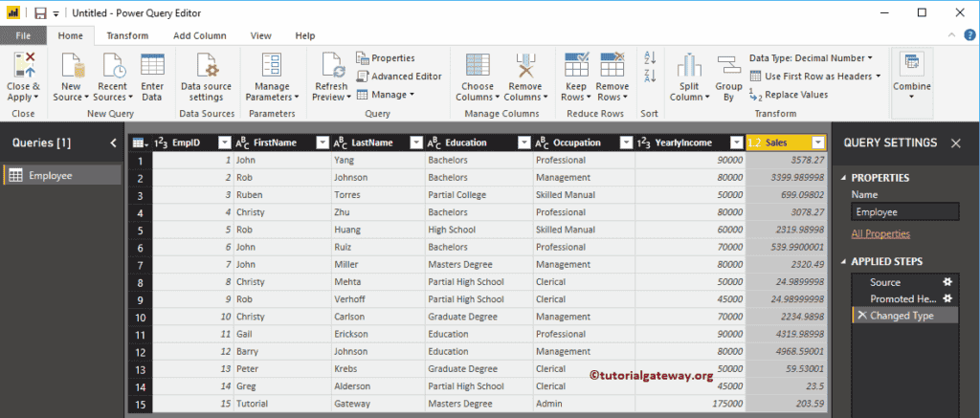
Task: Edit the query Name field
Action: [x=905, y=211]
